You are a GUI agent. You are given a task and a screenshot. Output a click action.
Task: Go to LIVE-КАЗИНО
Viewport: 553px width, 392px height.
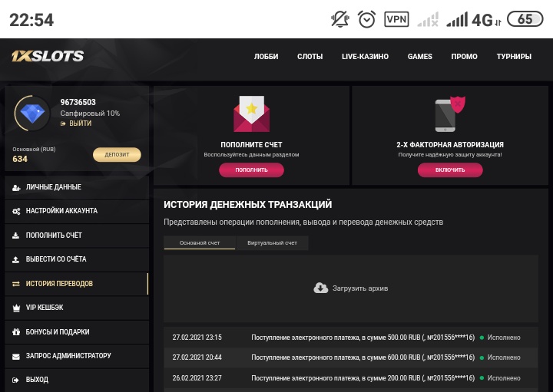[x=365, y=56]
